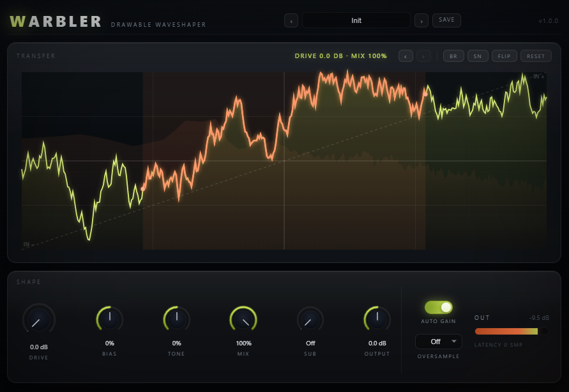The height and width of the screenshot is (392, 569).
Task: Click the Mix knob
Action: 243,319
